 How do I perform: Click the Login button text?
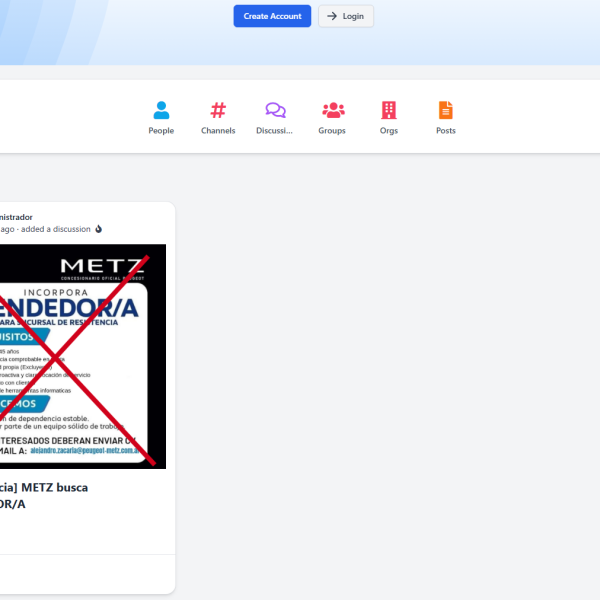(x=353, y=16)
